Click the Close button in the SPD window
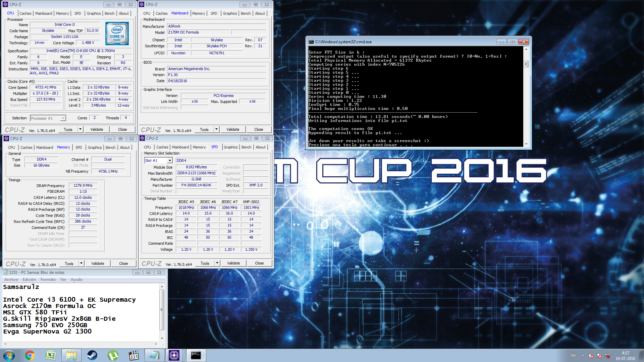The width and height of the screenshot is (644, 362). 259,263
